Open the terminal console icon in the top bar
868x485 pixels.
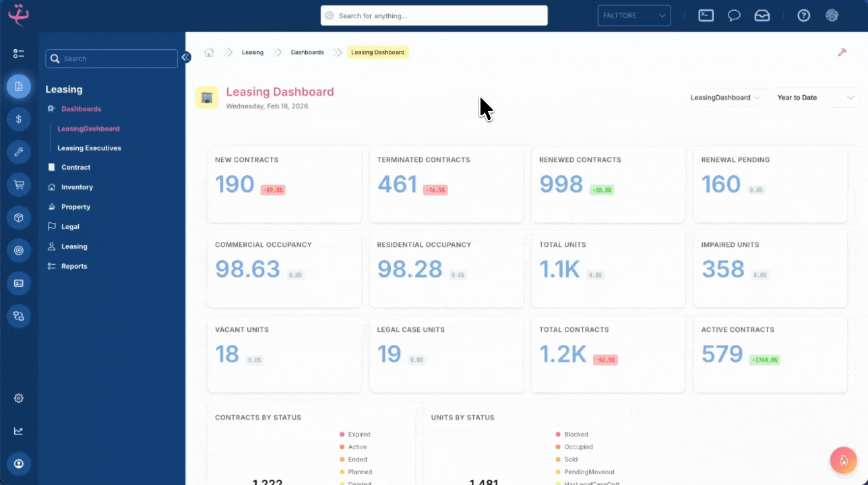(706, 15)
